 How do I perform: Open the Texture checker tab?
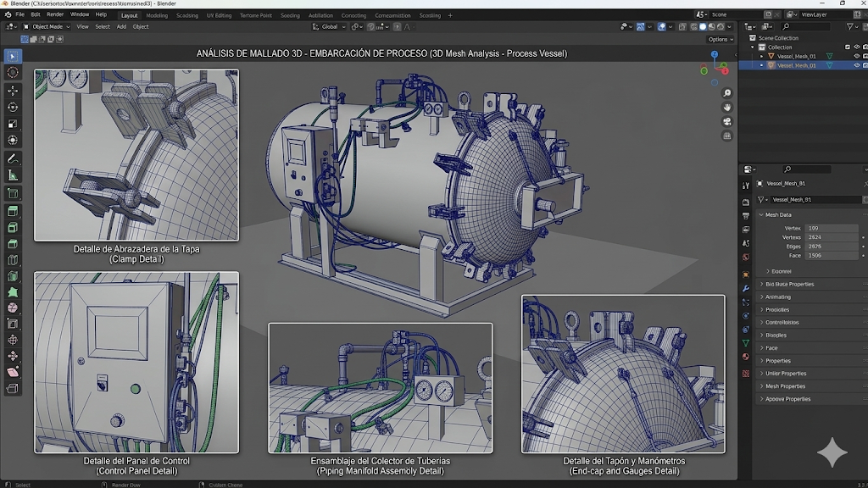coord(746,374)
